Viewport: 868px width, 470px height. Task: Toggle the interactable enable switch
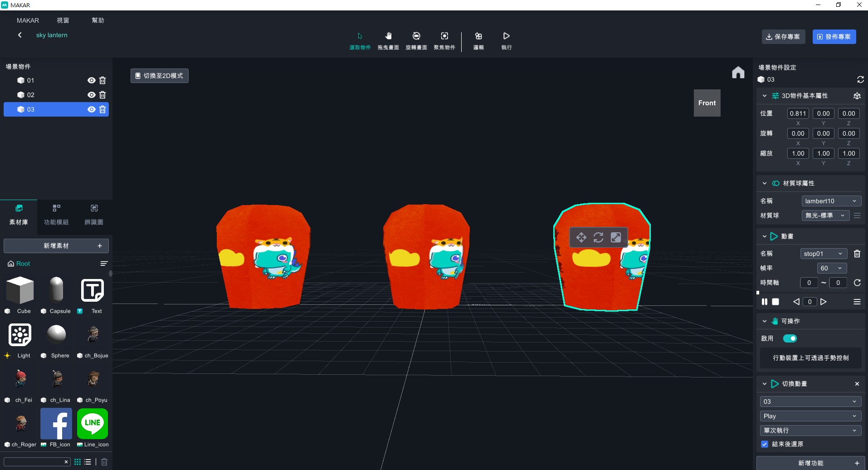pyautogui.click(x=790, y=338)
